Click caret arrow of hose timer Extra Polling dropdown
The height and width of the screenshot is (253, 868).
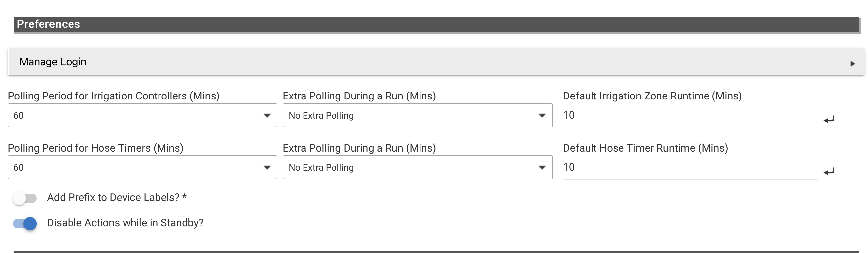click(x=542, y=167)
